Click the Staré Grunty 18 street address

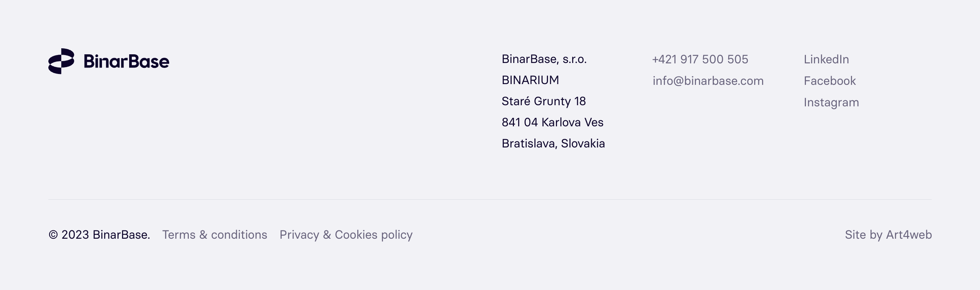click(x=543, y=101)
